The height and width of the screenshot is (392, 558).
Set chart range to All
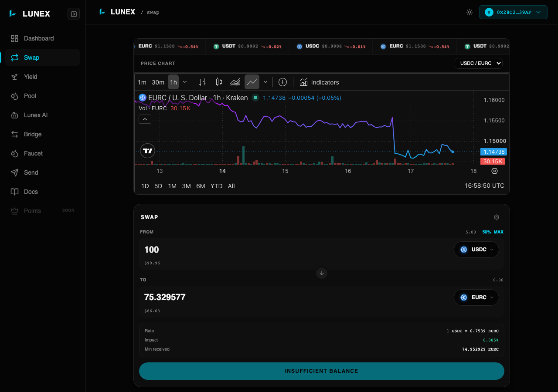coord(231,186)
